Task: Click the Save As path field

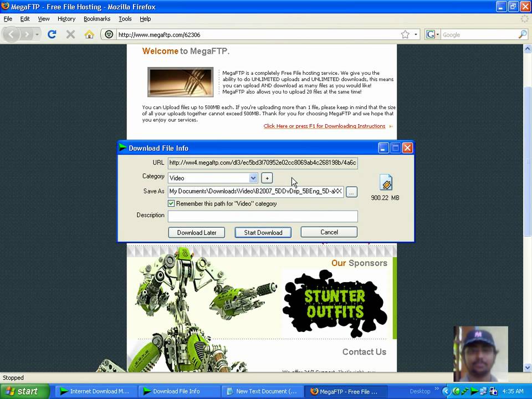Action: (256, 191)
